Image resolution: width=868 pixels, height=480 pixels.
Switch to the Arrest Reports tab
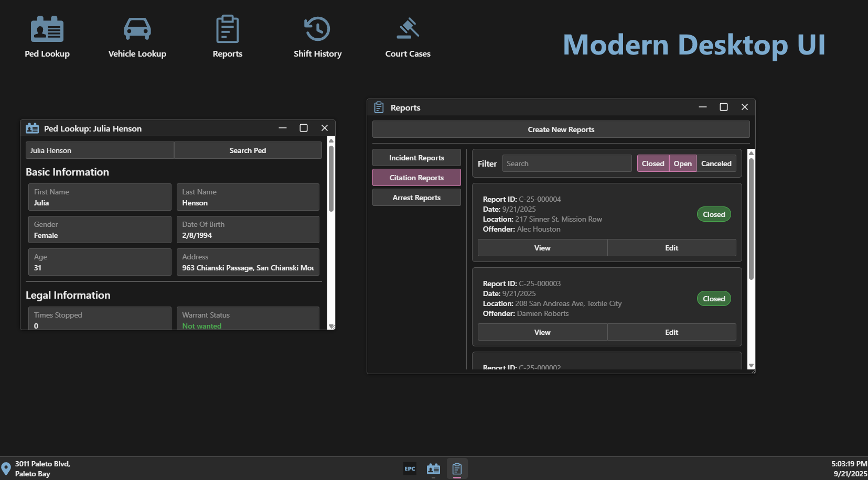click(416, 198)
